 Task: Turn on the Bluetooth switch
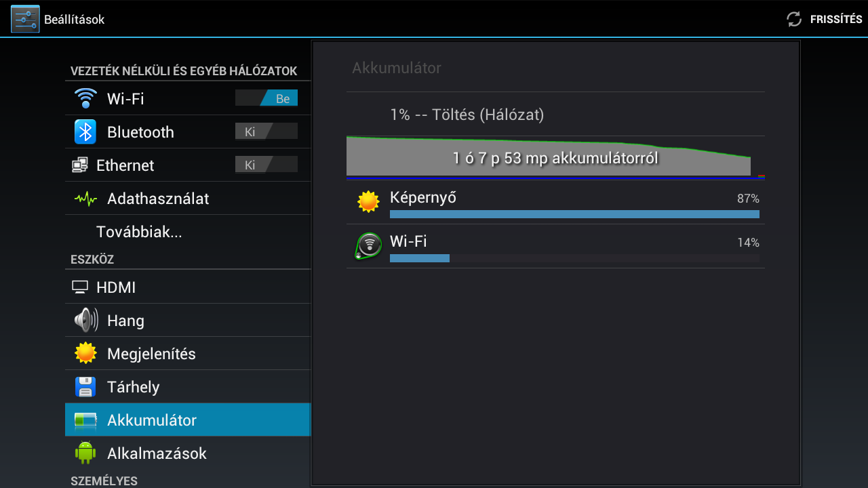(x=267, y=131)
